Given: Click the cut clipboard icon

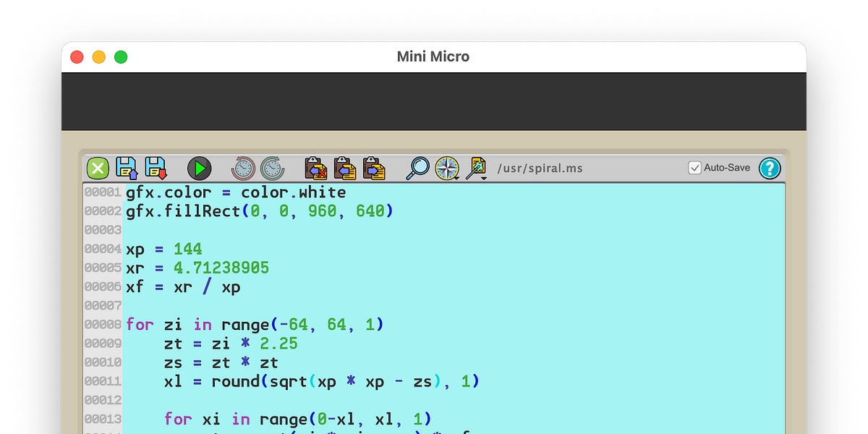Looking at the screenshot, I should (316, 168).
